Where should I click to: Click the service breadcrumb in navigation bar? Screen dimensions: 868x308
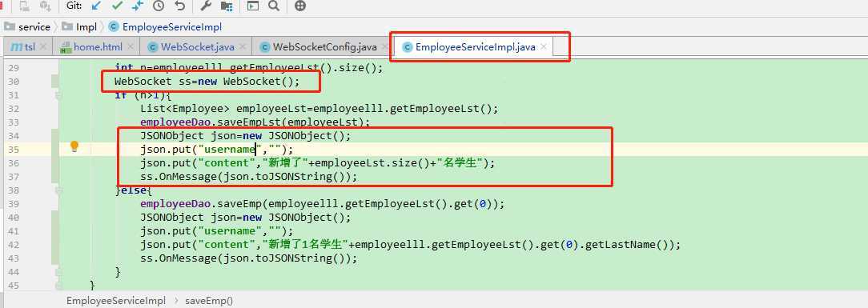coord(34,26)
